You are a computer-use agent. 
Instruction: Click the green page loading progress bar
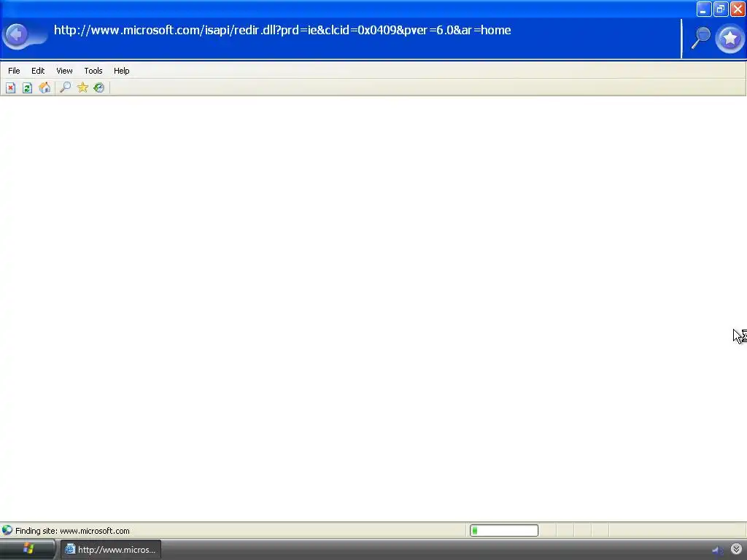coord(504,531)
